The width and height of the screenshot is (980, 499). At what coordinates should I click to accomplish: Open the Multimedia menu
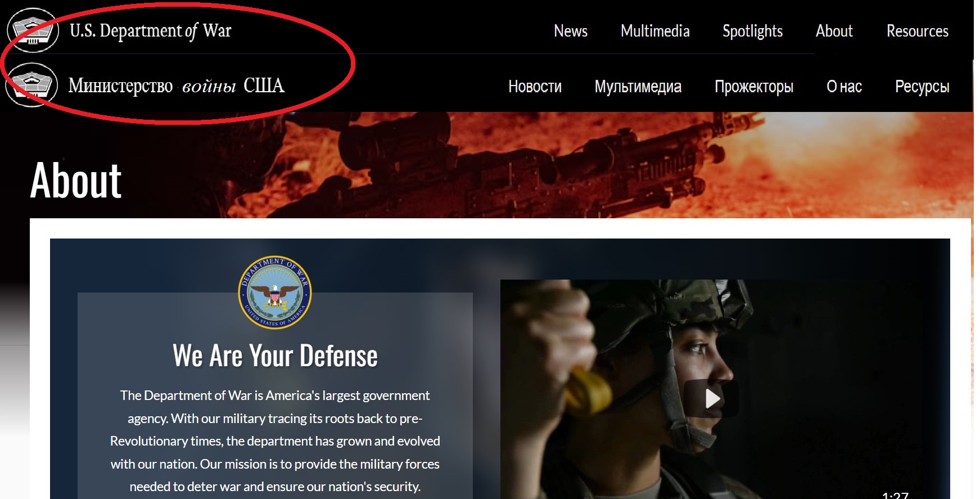point(655,31)
